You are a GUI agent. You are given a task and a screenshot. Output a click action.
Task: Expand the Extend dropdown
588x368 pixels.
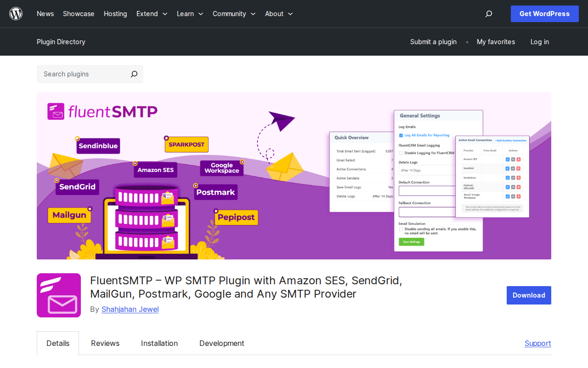(x=152, y=14)
